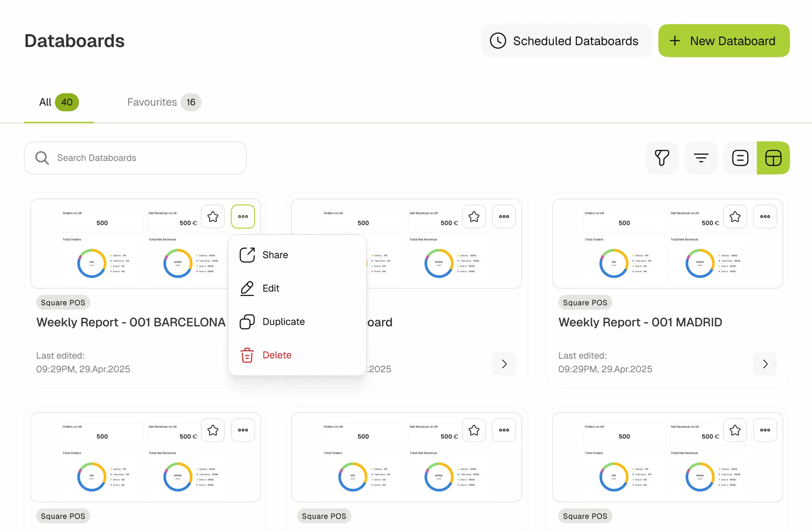Unfavourite the Weekly Report - 001 MADRID databoard
This screenshot has width=812, height=531.
coord(735,216)
